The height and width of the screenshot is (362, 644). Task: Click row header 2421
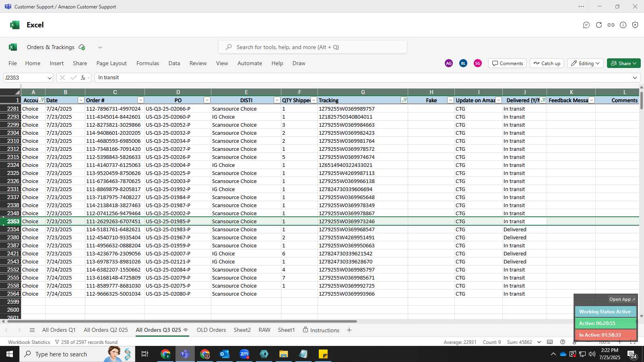click(10, 253)
